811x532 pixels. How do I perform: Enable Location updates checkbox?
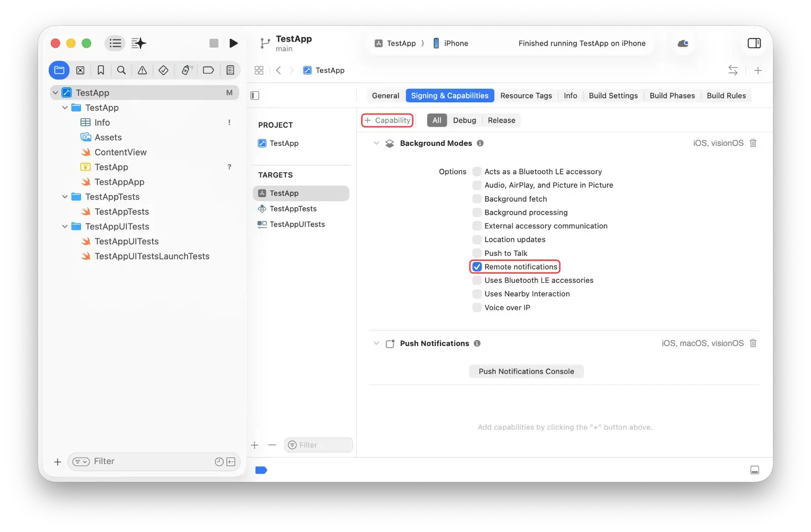coord(477,240)
